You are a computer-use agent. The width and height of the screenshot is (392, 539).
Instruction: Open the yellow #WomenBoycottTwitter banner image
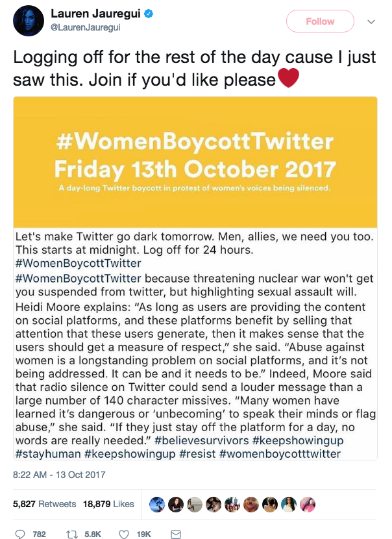[x=195, y=162]
